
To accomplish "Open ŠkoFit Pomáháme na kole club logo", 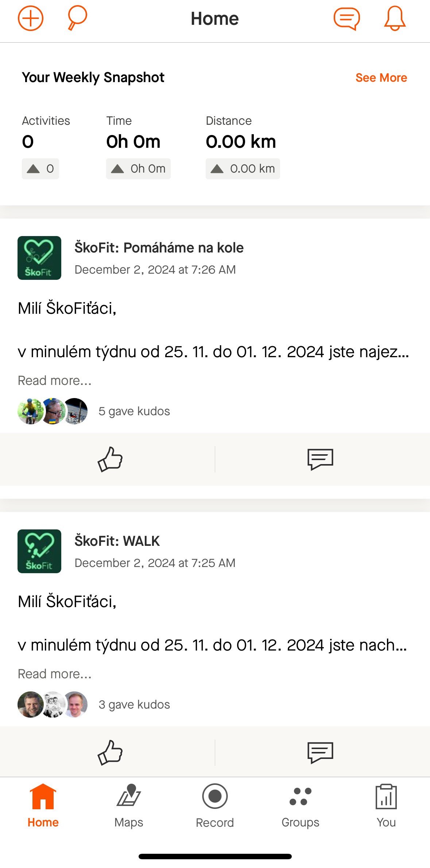I will 39,258.
